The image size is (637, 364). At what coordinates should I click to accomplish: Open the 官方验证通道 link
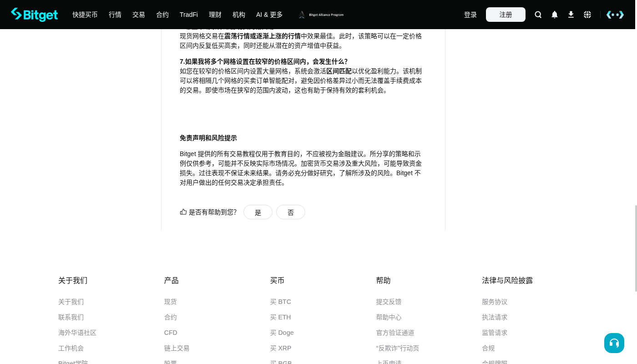pyautogui.click(x=395, y=333)
